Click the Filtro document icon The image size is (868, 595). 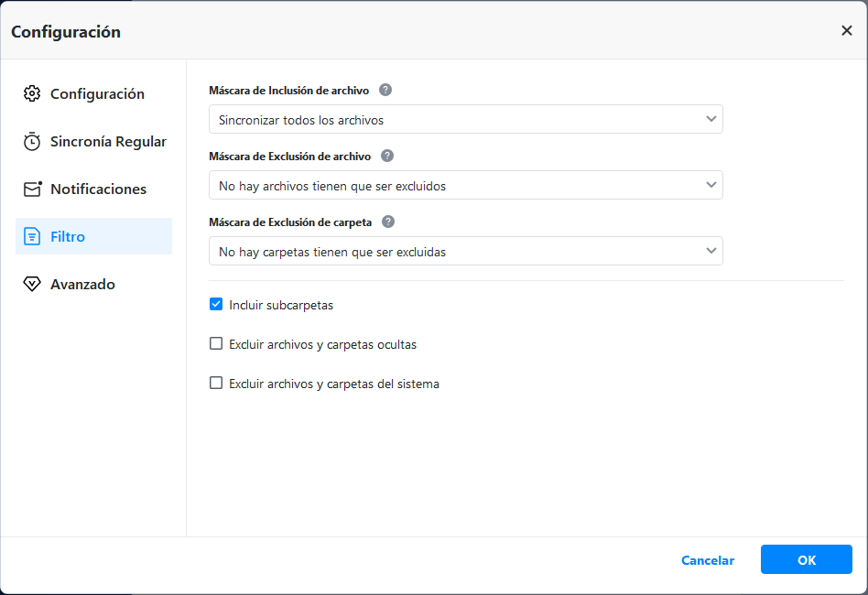(x=32, y=236)
